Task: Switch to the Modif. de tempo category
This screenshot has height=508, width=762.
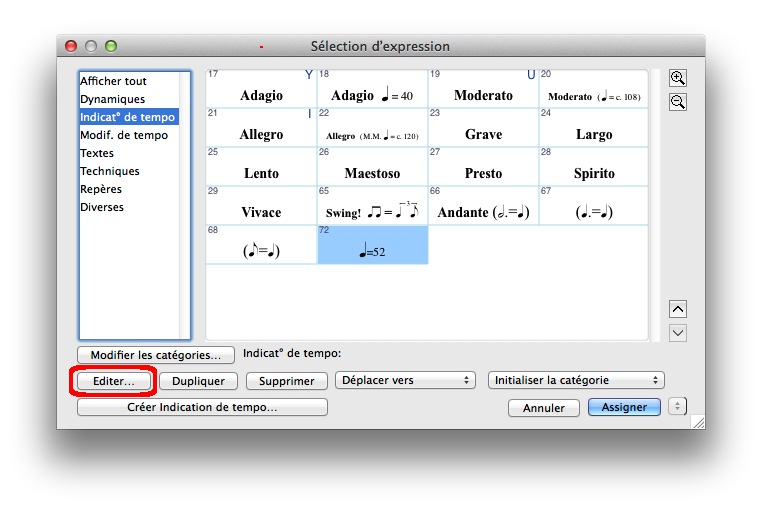Action: (x=124, y=135)
